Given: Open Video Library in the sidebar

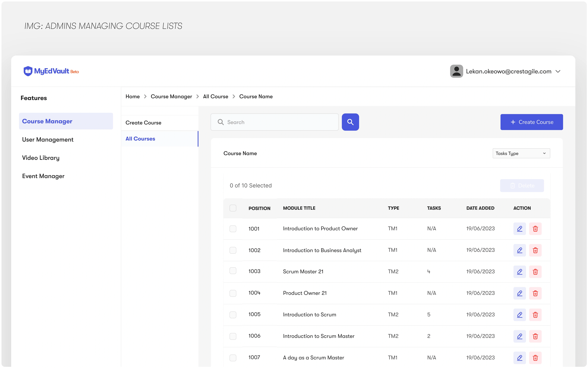Looking at the screenshot, I should (x=41, y=158).
